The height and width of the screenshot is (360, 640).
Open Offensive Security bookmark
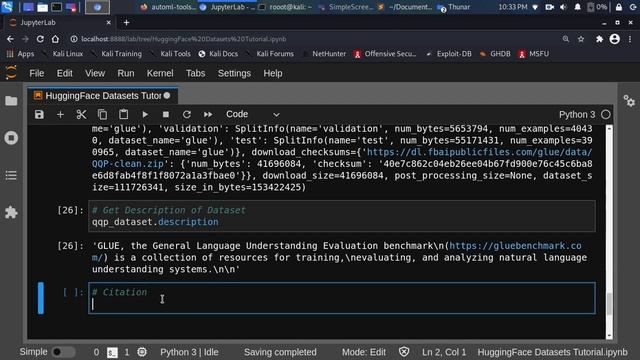coord(385,54)
